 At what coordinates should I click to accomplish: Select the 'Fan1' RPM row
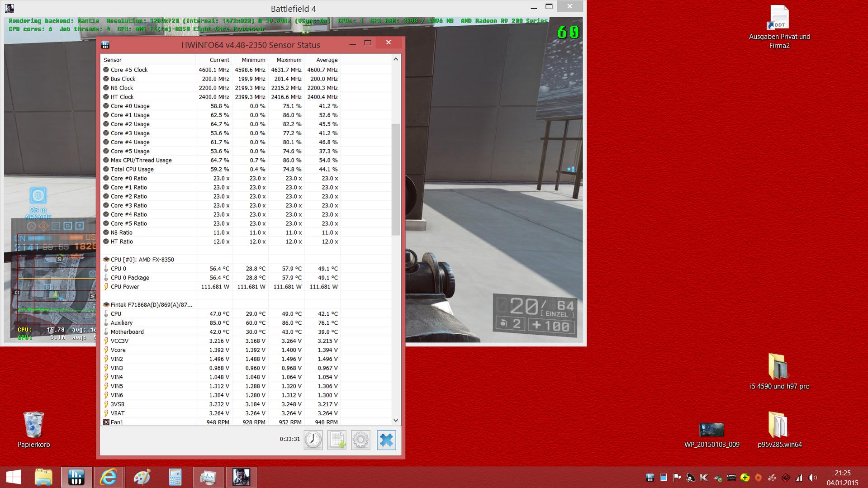[x=246, y=422]
